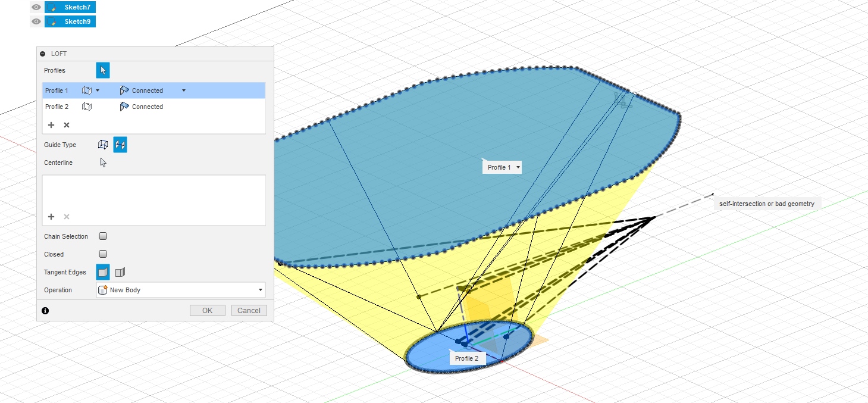Open Profile 1 Connected condition dropdown

click(183, 90)
